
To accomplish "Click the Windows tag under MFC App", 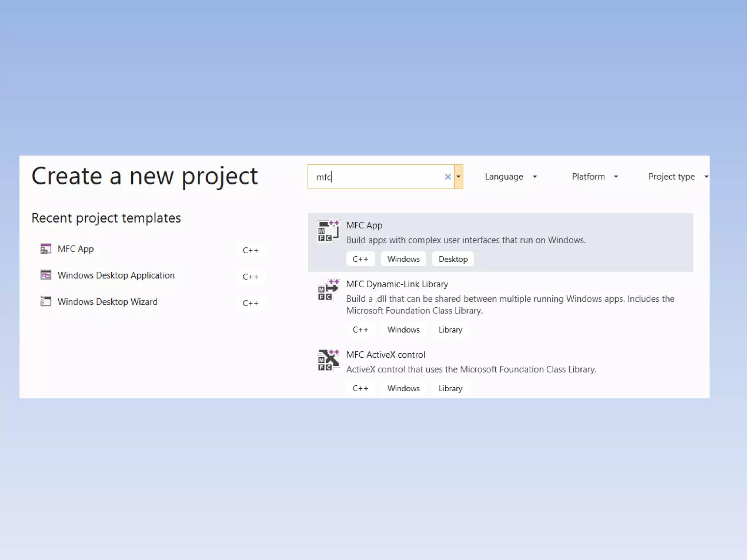I will (x=403, y=259).
